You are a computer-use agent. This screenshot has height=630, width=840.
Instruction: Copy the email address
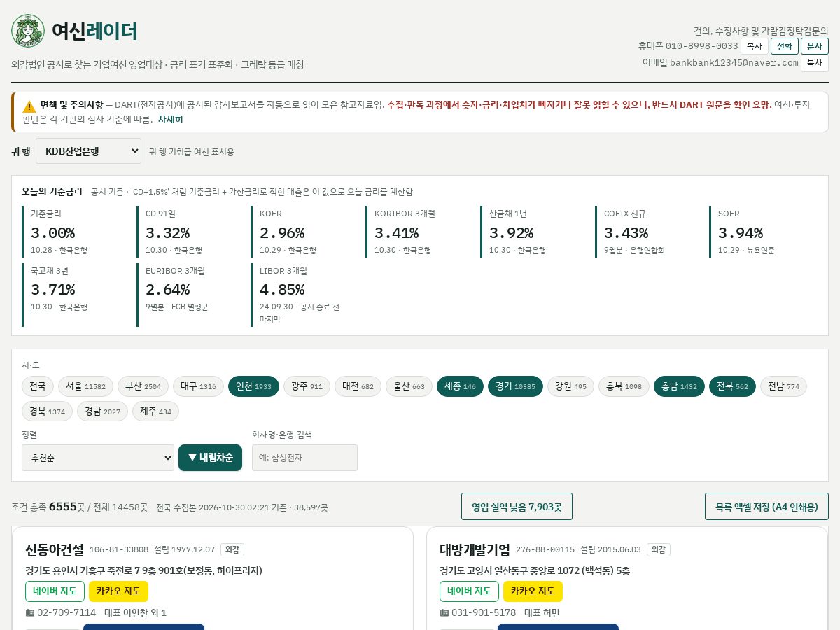tap(815, 63)
